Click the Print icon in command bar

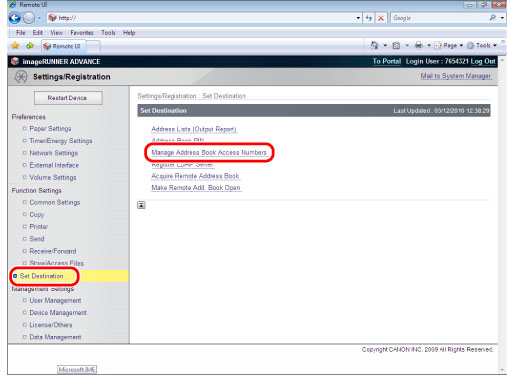[x=419, y=45]
